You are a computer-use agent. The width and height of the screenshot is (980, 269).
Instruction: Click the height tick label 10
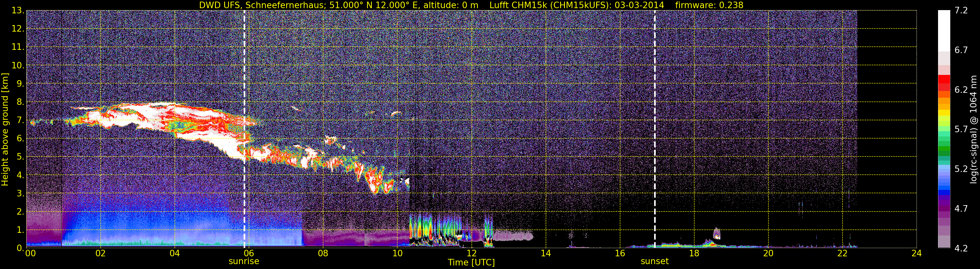(18, 65)
